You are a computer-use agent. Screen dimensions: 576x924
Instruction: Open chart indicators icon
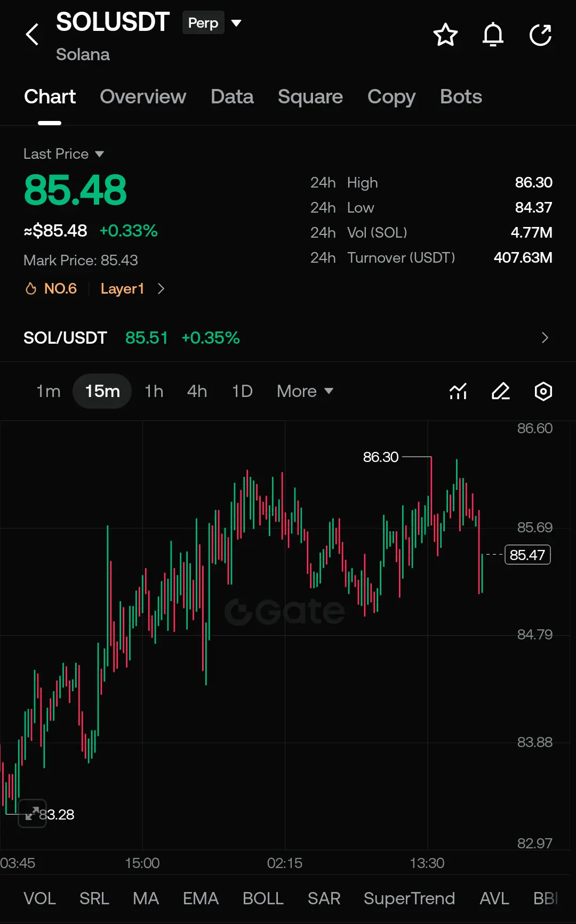click(x=458, y=392)
